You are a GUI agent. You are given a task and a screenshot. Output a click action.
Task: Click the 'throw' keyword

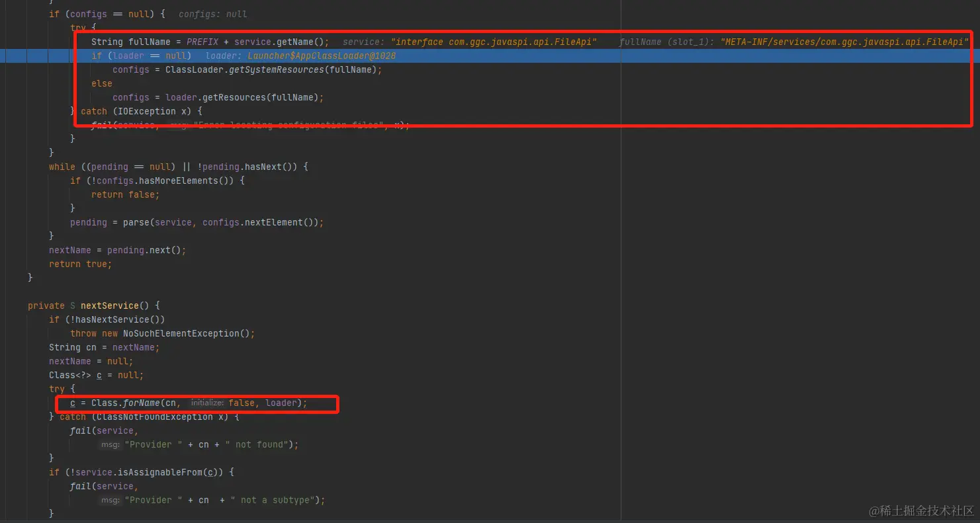83,333
